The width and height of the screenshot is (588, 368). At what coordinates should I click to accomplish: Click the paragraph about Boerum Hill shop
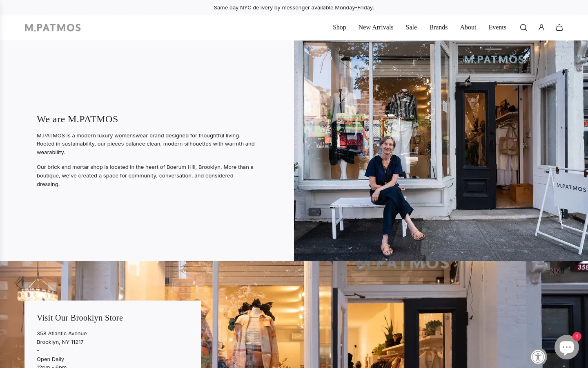145,175
